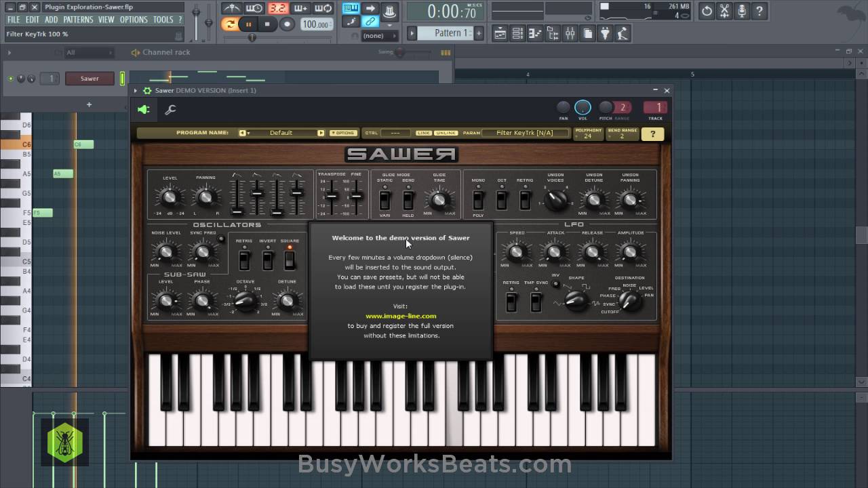Open the PATTERNS menu
This screenshot has width=868, height=488.
point(78,20)
